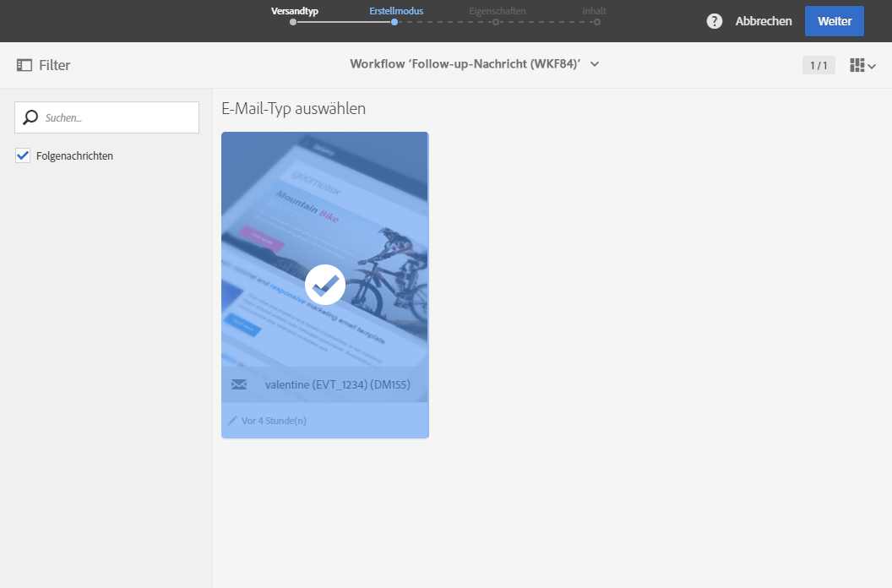892x588 pixels.
Task: Click the Weiter button
Action: point(834,21)
